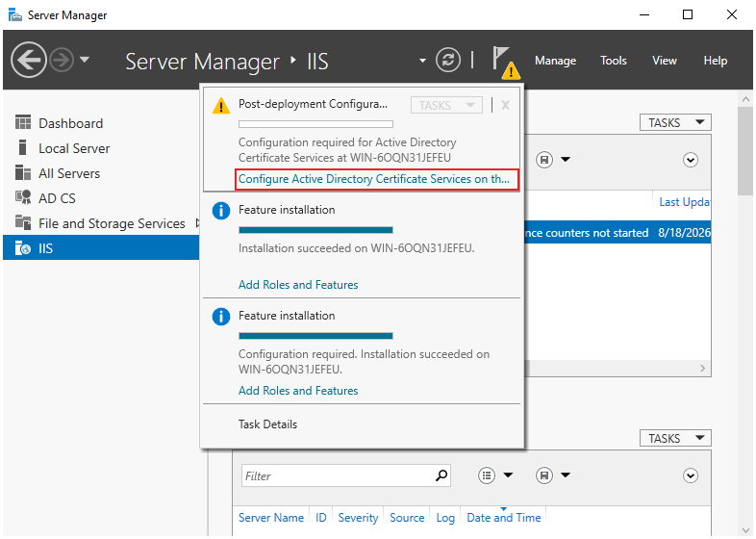Screen dimensions: 756x539
Task: Click the events Filter input box
Action: coord(345,475)
